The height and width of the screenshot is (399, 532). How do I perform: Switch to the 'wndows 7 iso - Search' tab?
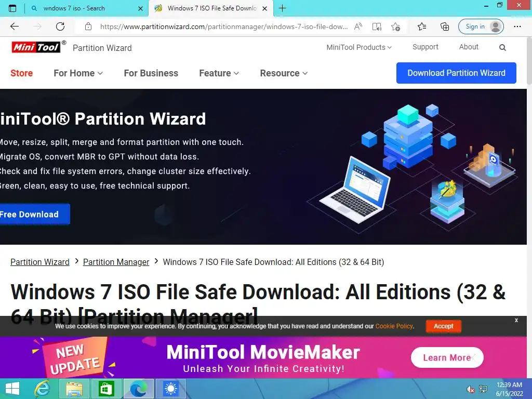click(x=87, y=8)
